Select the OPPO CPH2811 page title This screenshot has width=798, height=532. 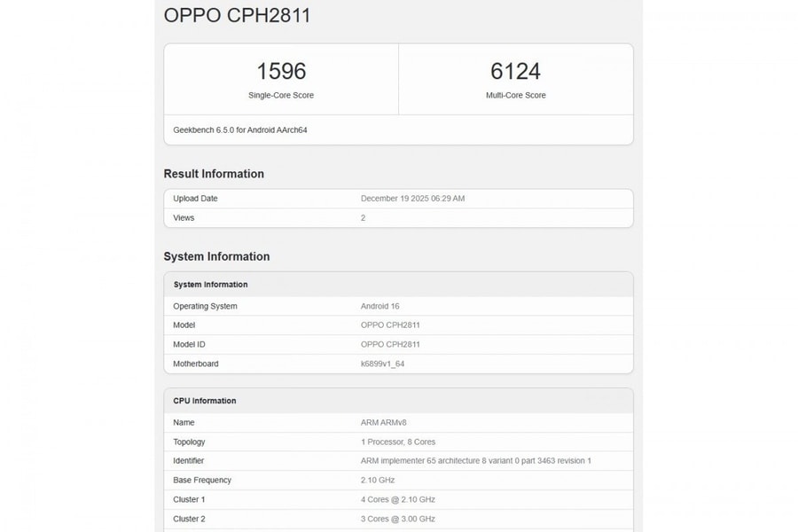(x=237, y=15)
